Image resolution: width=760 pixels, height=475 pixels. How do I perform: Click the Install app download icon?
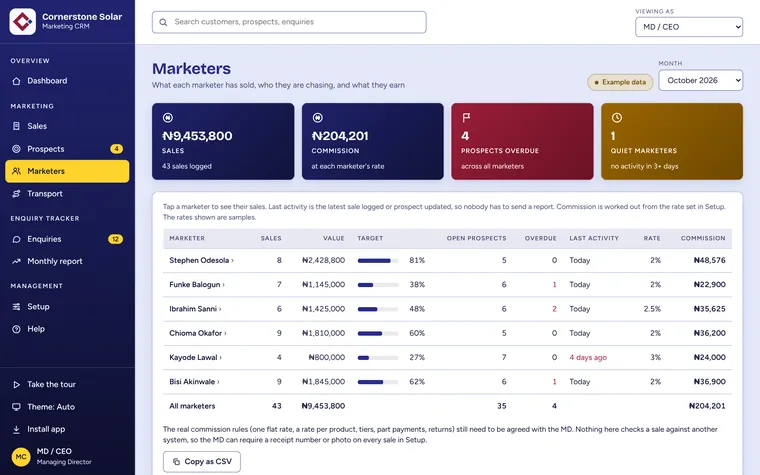[16, 429]
